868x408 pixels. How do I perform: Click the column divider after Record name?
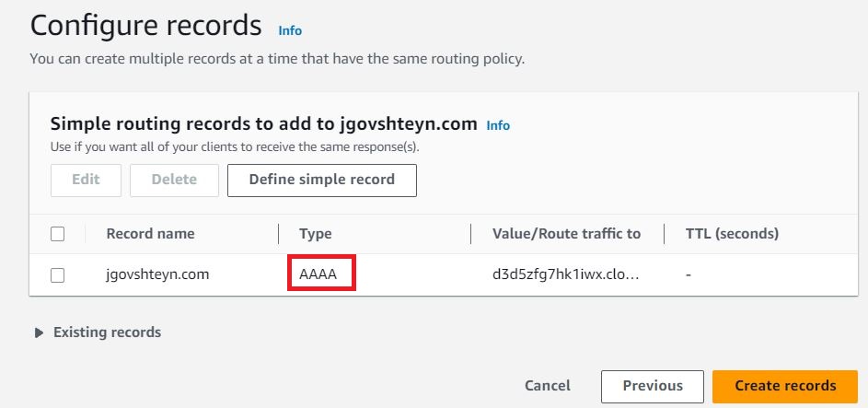point(279,234)
